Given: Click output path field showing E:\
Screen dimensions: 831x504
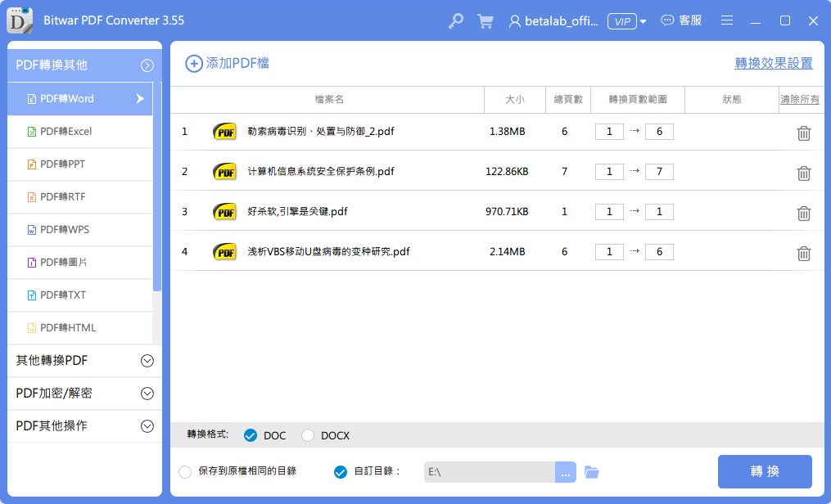Looking at the screenshot, I should click(x=489, y=472).
